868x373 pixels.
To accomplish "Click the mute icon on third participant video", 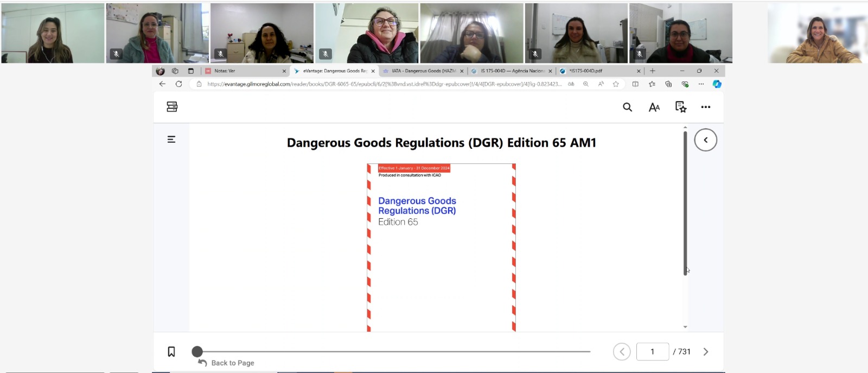I will [x=220, y=54].
